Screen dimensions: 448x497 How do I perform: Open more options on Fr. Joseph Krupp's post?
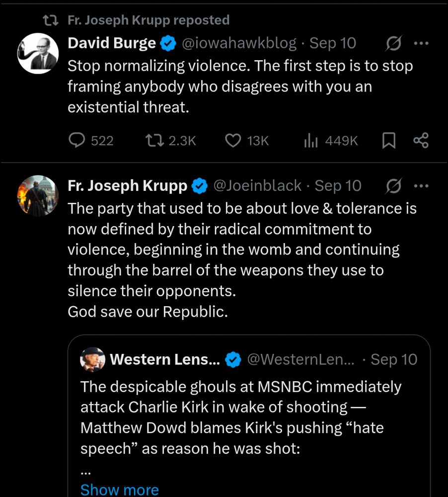click(x=421, y=185)
